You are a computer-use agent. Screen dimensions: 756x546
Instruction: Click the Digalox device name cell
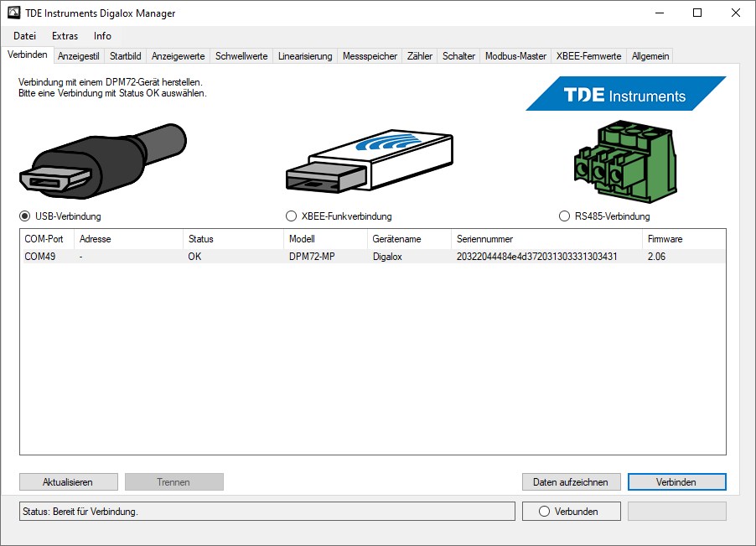(387, 256)
